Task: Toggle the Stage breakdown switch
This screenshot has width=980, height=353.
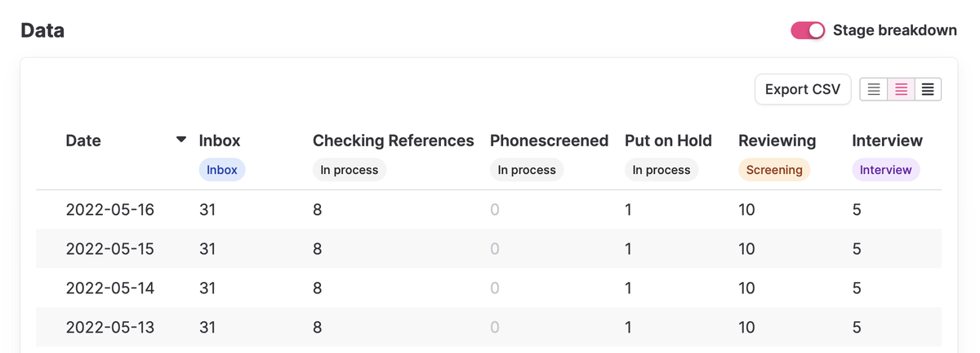Action: pyautogui.click(x=808, y=31)
